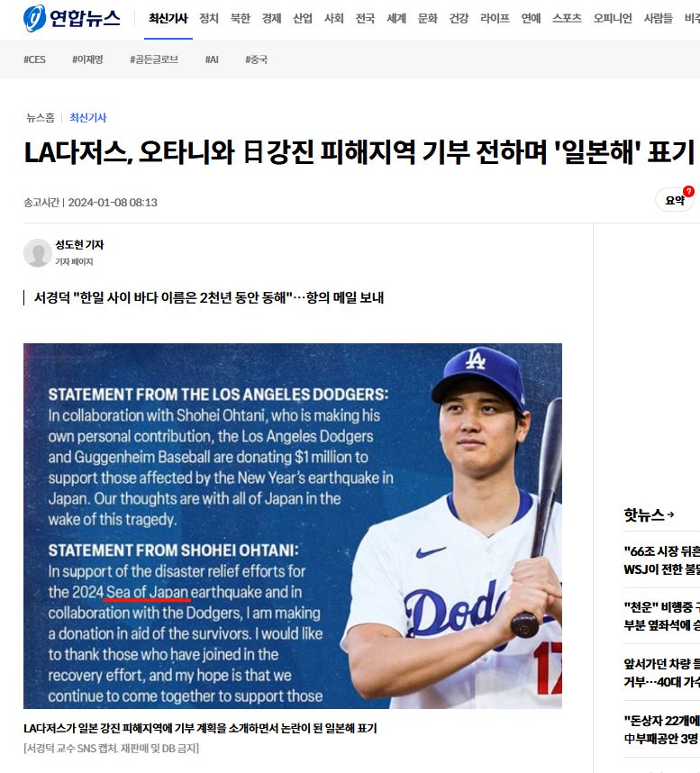Go to the 경제 section

pos(271,19)
